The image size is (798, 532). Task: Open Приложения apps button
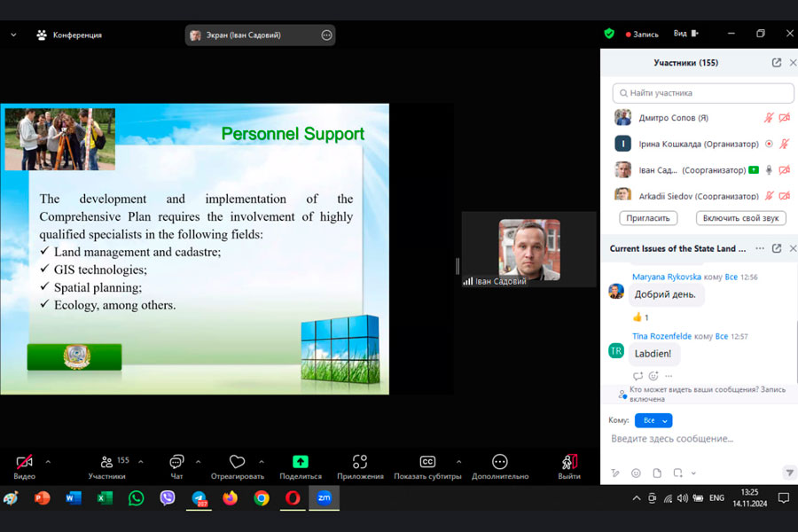click(x=360, y=466)
